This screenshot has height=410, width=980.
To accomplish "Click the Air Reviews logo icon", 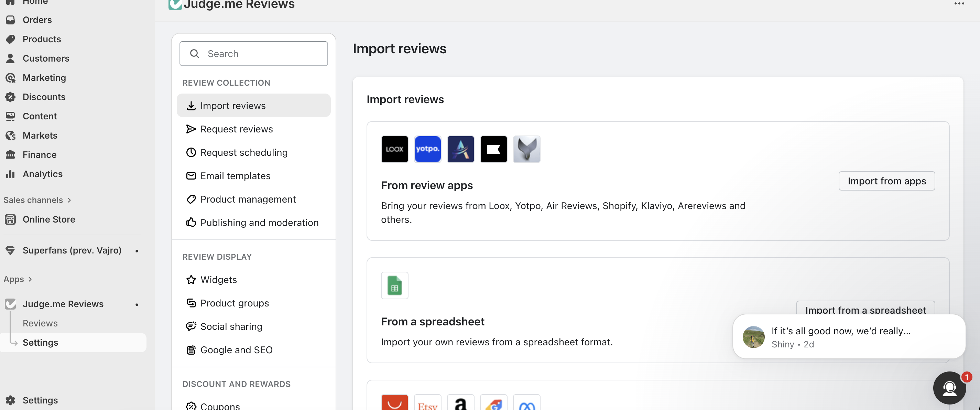I will point(460,149).
